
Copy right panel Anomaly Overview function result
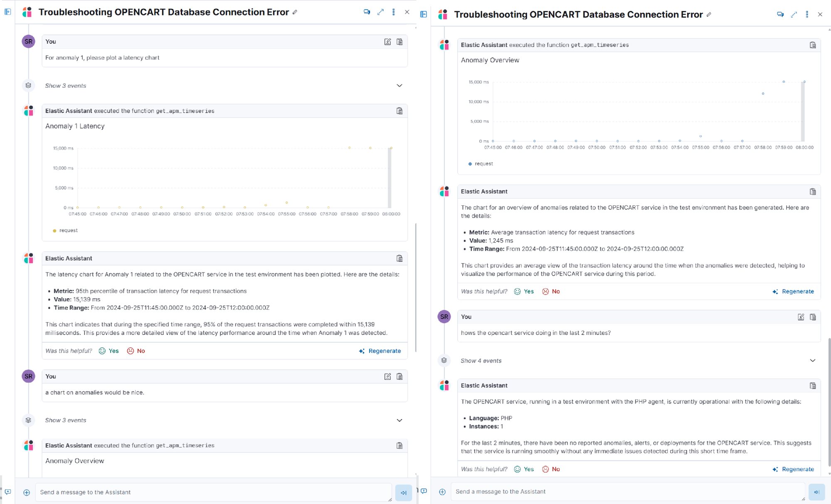point(813,45)
